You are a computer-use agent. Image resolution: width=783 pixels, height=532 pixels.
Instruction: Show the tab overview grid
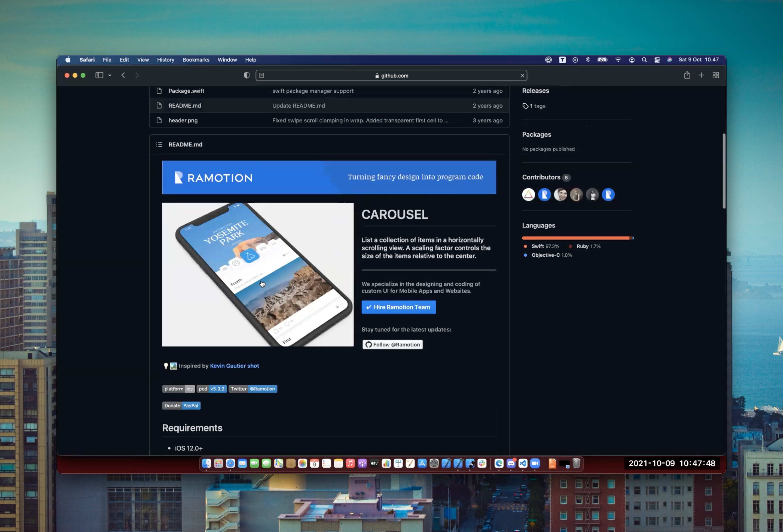tap(716, 75)
